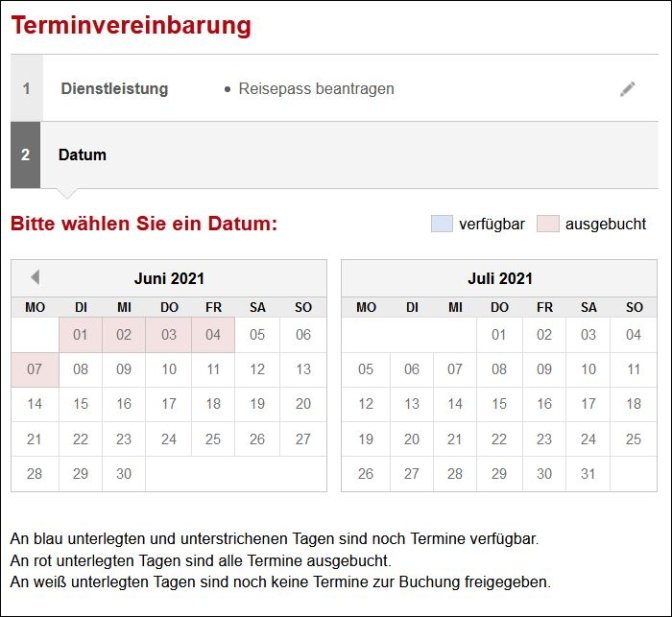This screenshot has height=617, width=672.
Task: Pick day 30 in Juni 2021
Action: [x=124, y=474]
